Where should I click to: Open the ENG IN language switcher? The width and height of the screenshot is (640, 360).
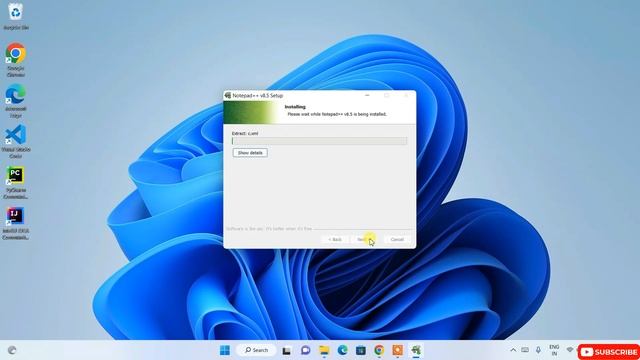[554, 350]
